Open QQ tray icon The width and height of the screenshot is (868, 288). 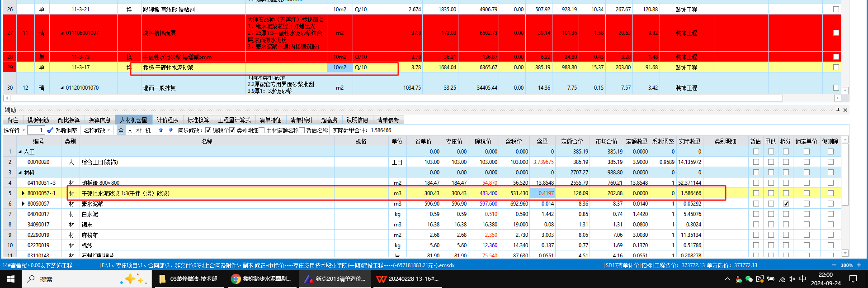[738, 279]
